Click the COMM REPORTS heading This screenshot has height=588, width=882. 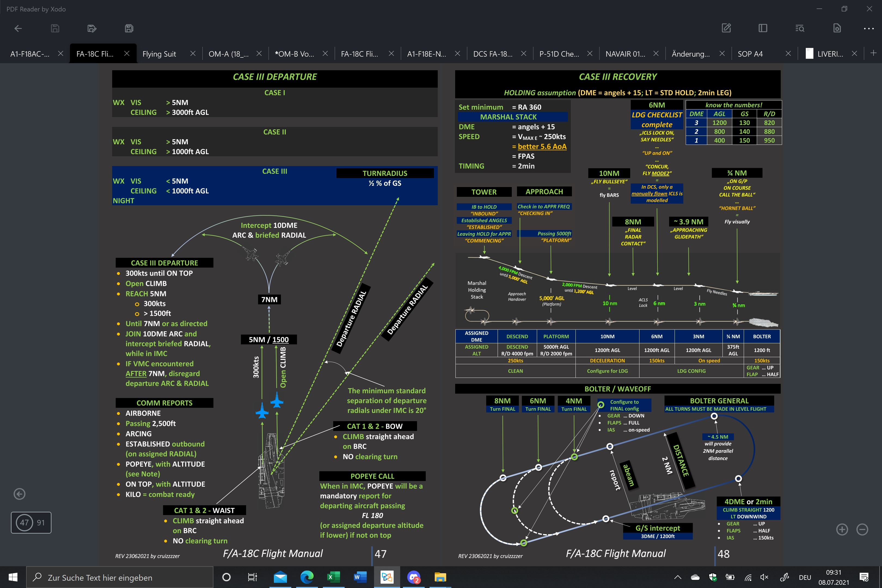(x=164, y=403)
